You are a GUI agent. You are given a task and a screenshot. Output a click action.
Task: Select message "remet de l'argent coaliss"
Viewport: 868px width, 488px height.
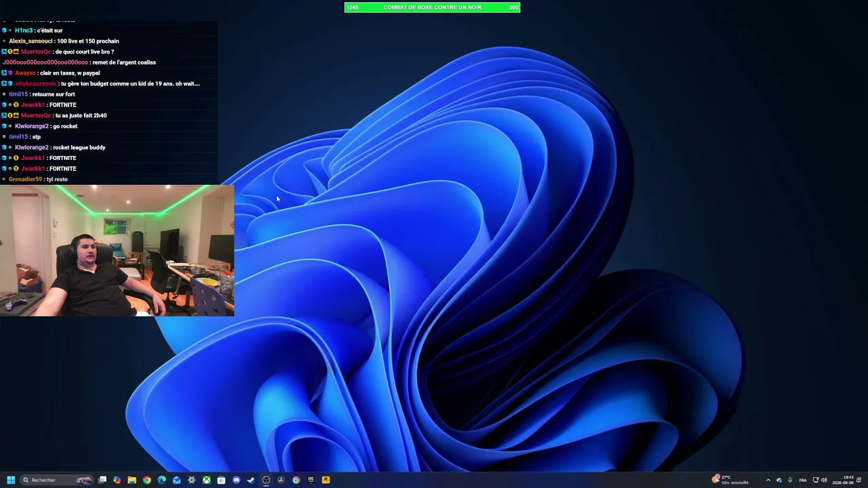pos(124,62)
